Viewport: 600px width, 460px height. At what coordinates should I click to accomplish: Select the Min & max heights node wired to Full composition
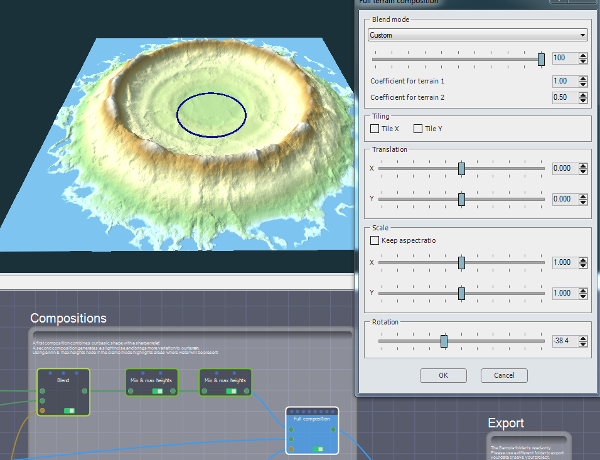(x=225, y=380)
